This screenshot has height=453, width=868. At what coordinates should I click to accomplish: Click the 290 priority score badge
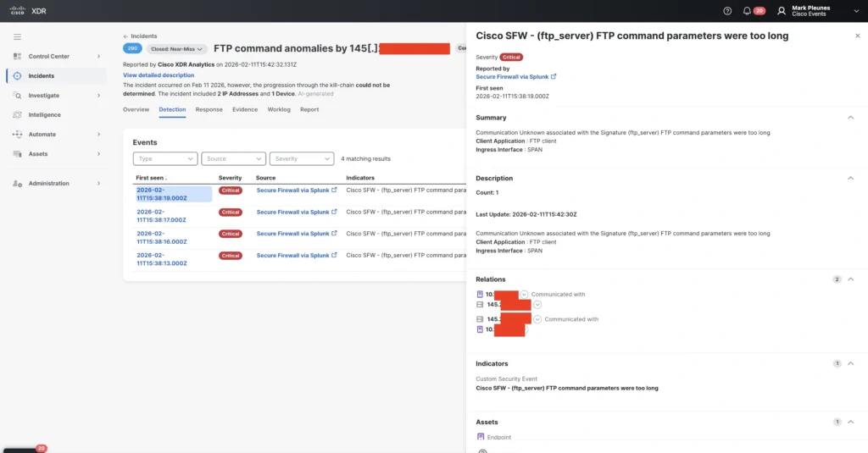click(132, 48)
